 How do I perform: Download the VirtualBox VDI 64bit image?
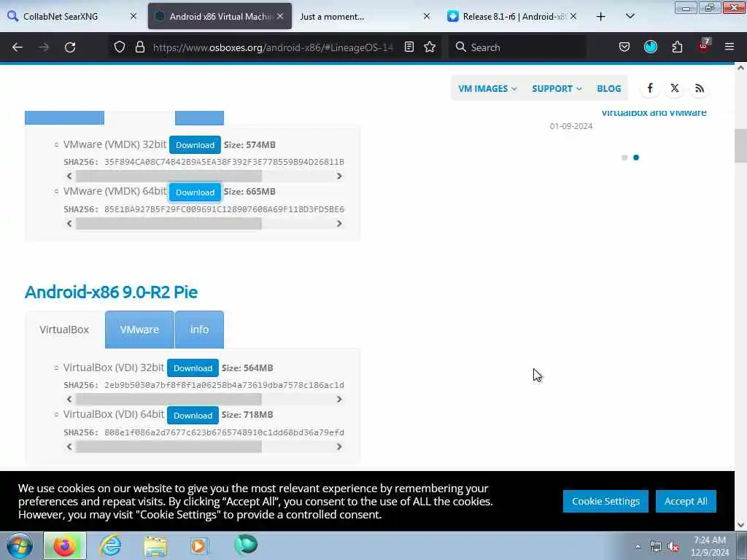193,415
